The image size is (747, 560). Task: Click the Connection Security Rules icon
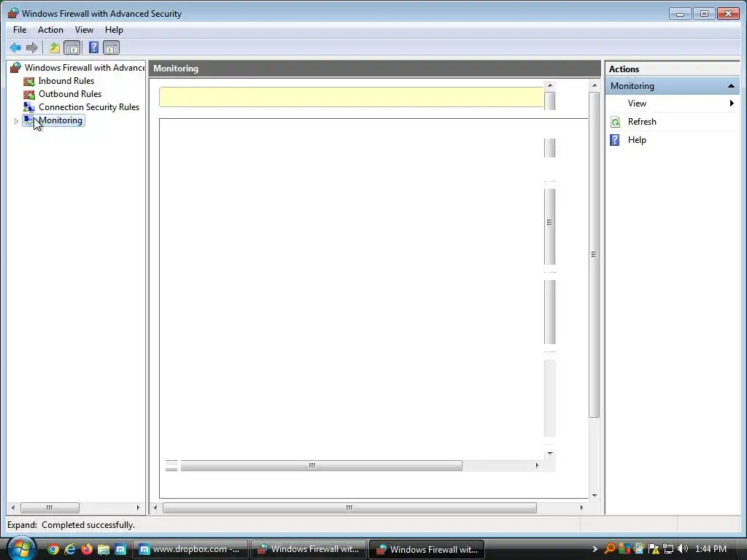(x=29, y=107)
